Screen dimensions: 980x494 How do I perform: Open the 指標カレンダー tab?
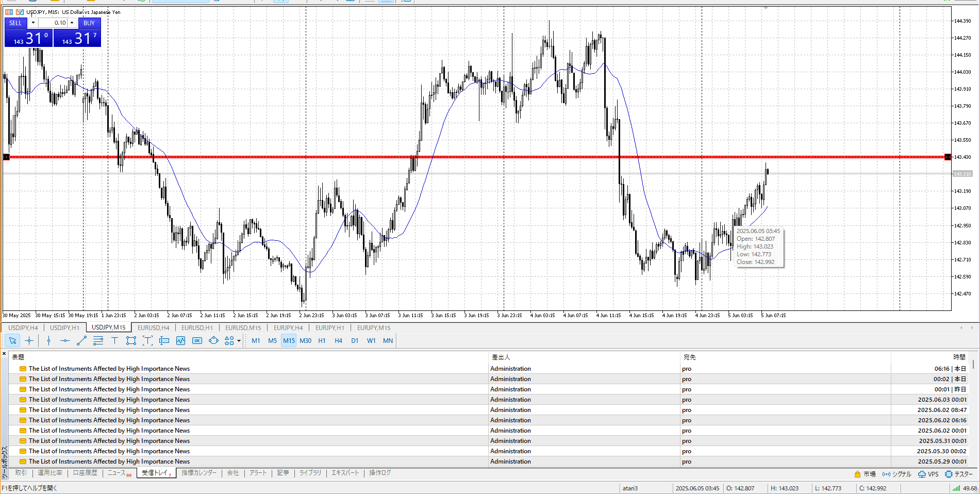pos(198,473)
